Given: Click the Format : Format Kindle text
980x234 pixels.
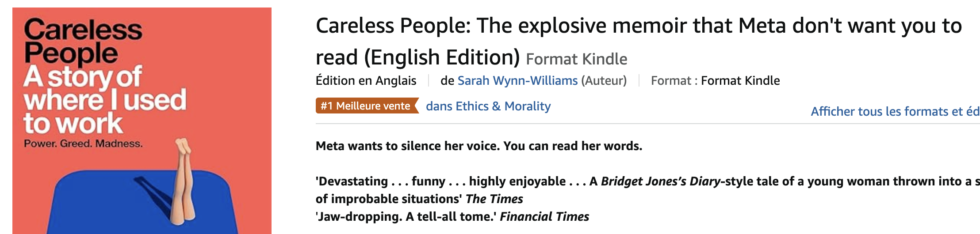Looking at the screenshot, I should 715,81.
